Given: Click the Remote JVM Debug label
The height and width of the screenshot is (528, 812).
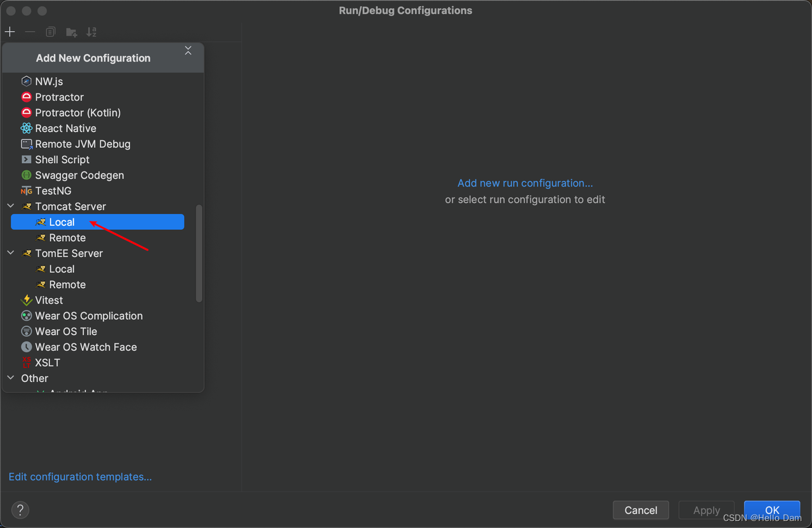Looking at the screenshot, I should click(83, 144).
